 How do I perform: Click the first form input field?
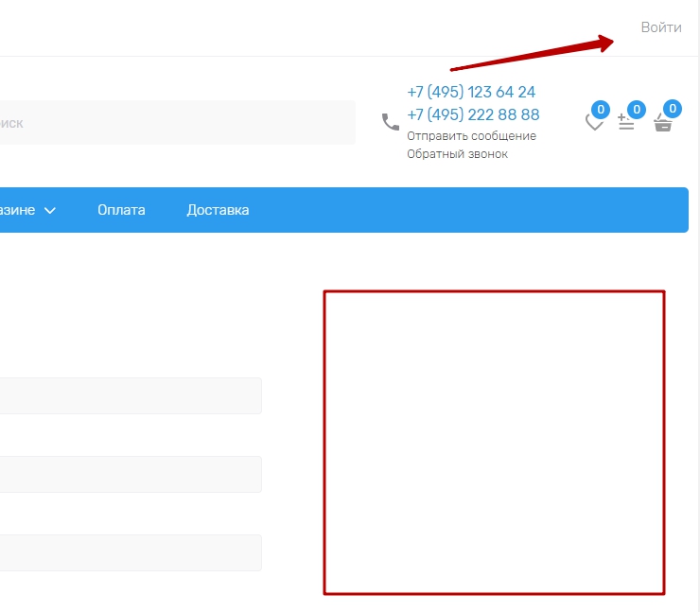[x=131, y=396]
